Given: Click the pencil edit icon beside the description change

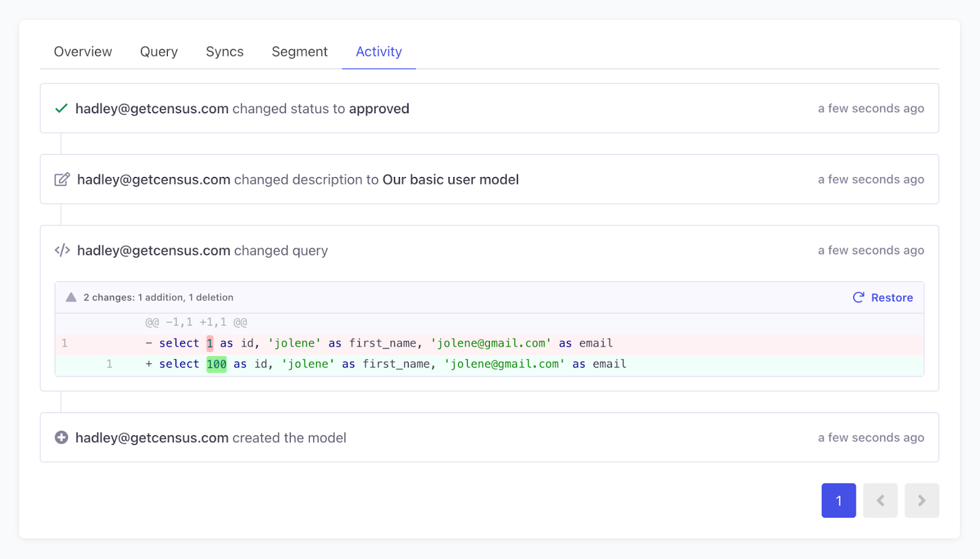Looking at the screenshot, I should (62, 179).
